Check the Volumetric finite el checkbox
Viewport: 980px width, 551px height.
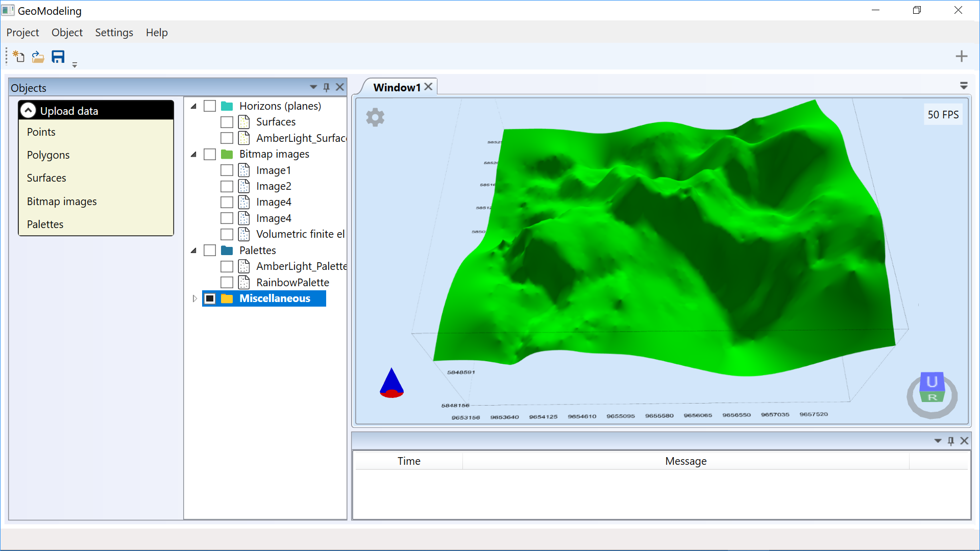click(227, 235)
